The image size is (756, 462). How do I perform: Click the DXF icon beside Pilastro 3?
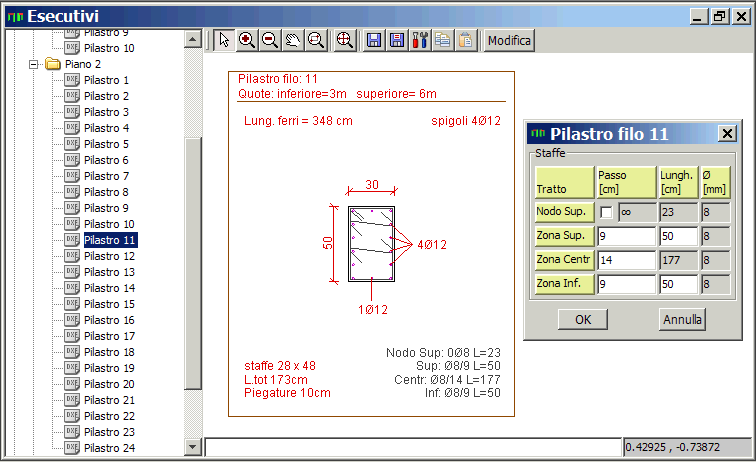tap(72, 112)
